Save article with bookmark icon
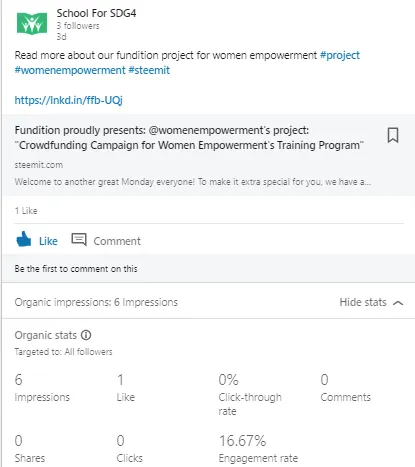 tap(393, 135)
